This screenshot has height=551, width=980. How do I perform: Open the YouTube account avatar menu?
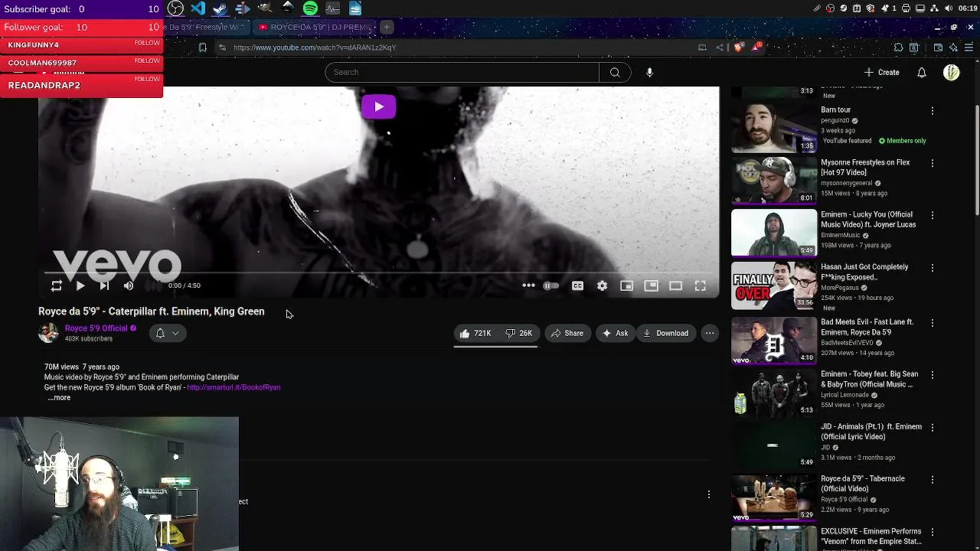pyautogui.click(x=952, y=72)
